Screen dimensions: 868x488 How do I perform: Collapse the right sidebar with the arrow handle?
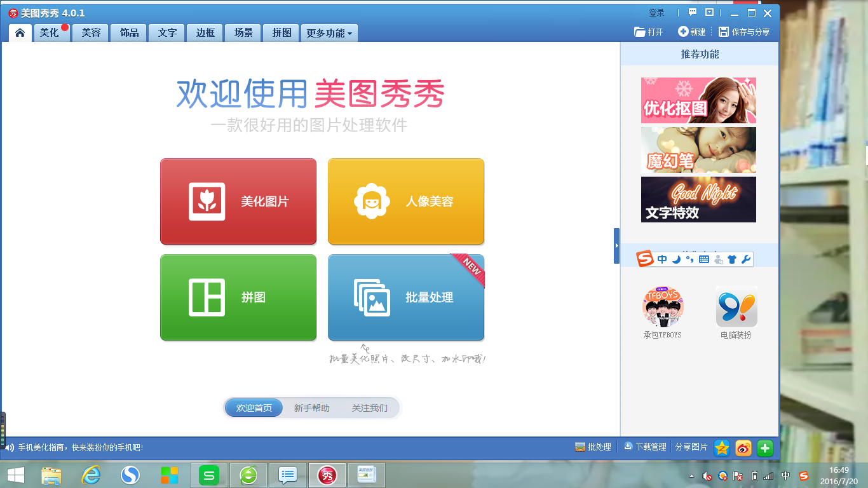tap(616, 245)
